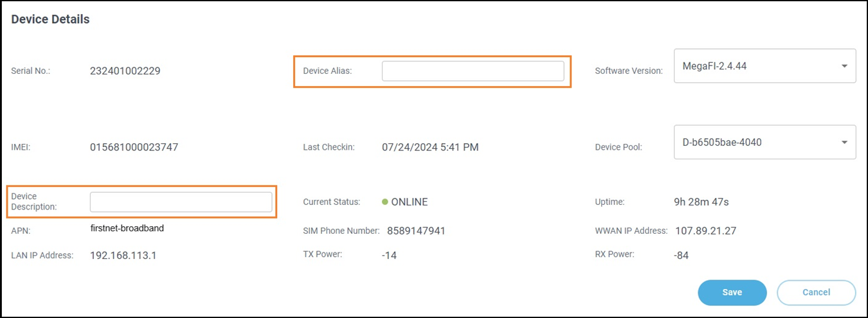Click the Device Details heading

[50, 19]
